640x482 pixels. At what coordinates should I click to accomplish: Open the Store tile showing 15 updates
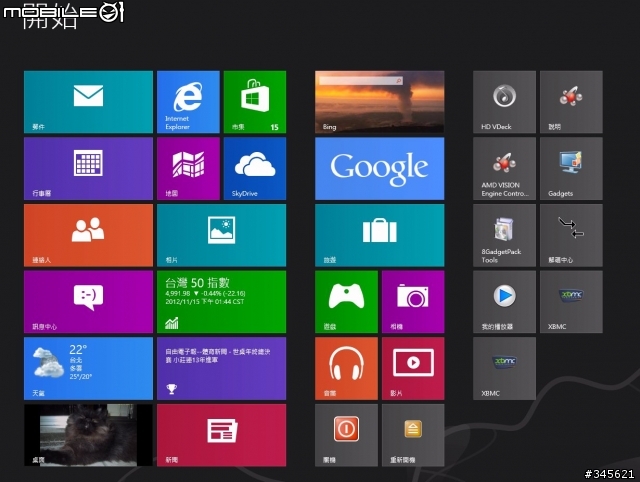[255, 102]
